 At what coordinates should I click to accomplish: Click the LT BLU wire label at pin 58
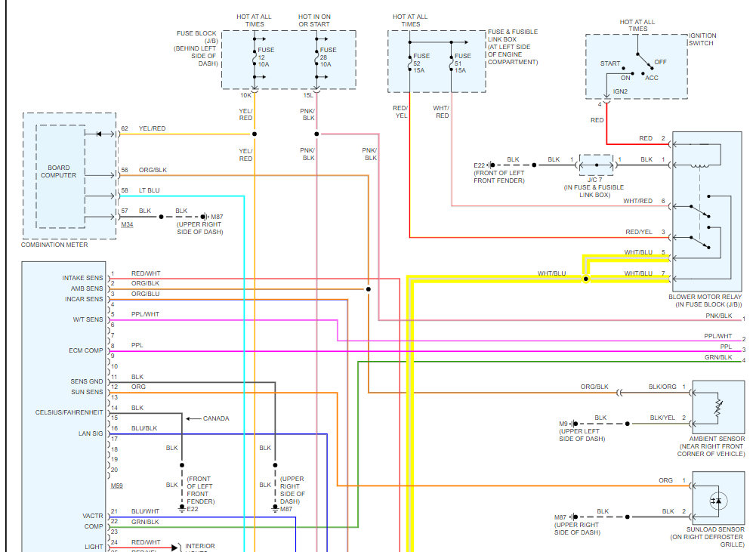pos(149,190)
